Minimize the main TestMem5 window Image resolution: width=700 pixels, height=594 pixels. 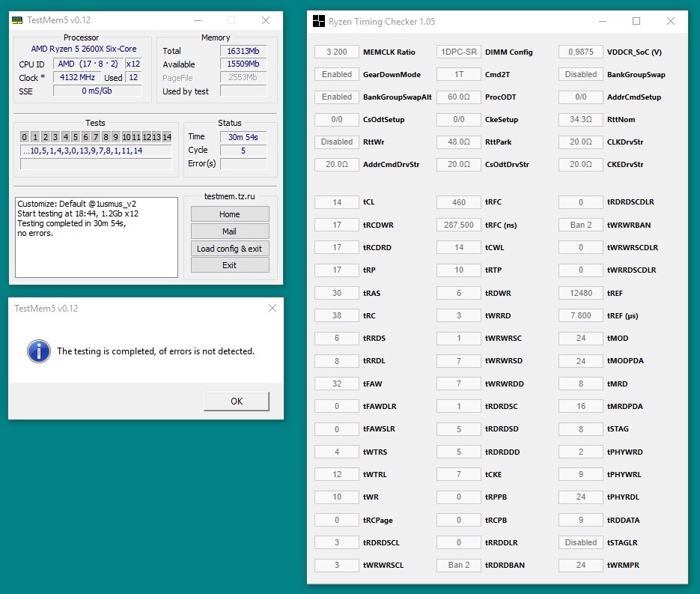coord(196,20)
